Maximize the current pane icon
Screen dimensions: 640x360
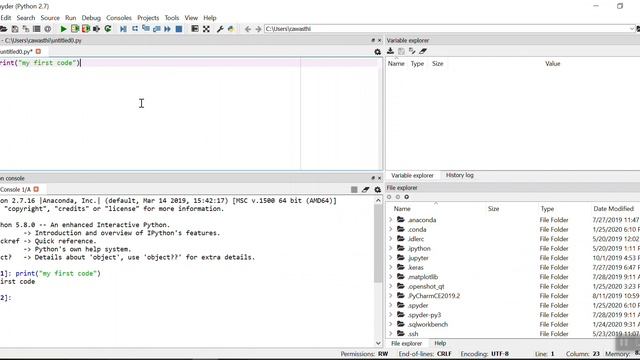click(x=195, y=29)
